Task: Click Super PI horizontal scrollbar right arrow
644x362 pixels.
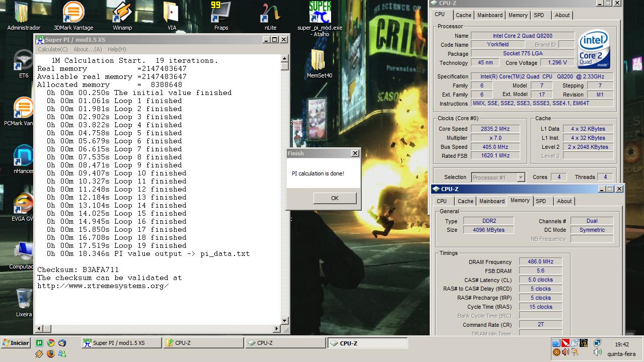Action: click(x=276, y=329)
